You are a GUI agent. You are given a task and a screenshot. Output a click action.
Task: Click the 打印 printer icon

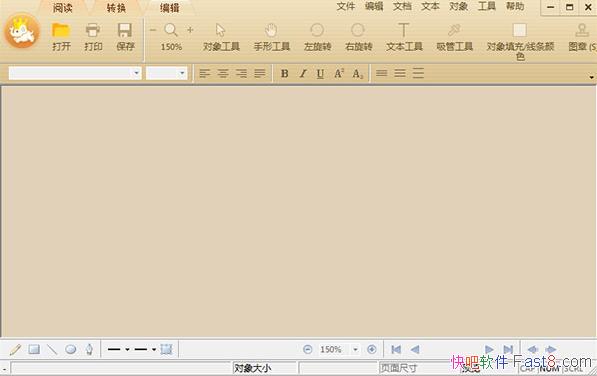[x=93, y=31]
